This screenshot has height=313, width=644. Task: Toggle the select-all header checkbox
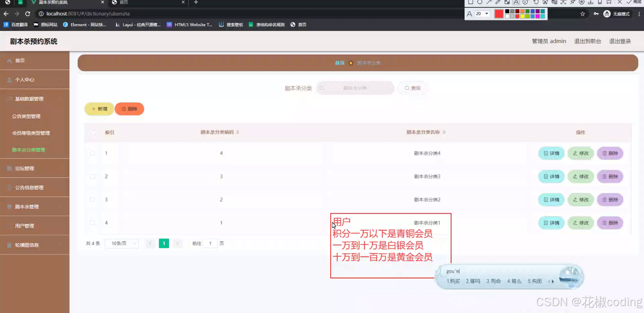coord(93,132)
